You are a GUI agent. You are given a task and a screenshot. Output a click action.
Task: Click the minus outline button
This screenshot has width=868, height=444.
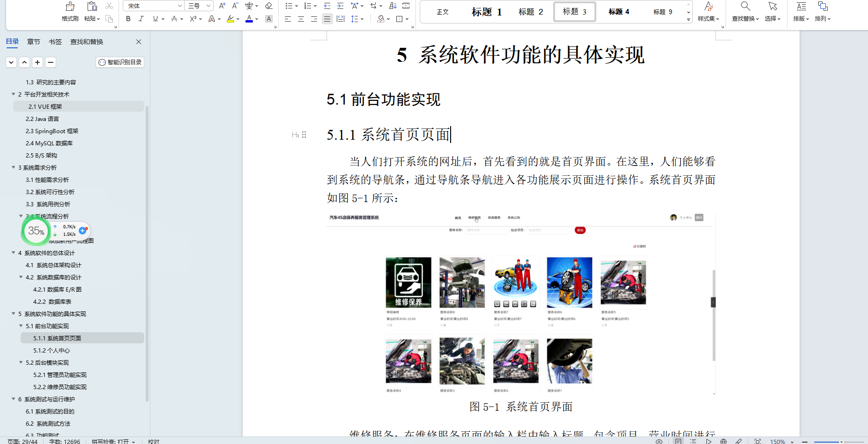(x=51, y=62)
